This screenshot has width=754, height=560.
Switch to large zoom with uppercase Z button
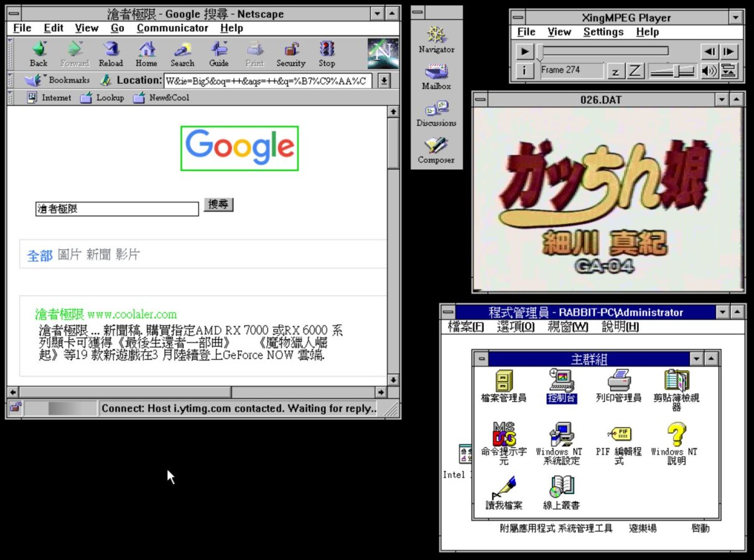coord(635,71)
